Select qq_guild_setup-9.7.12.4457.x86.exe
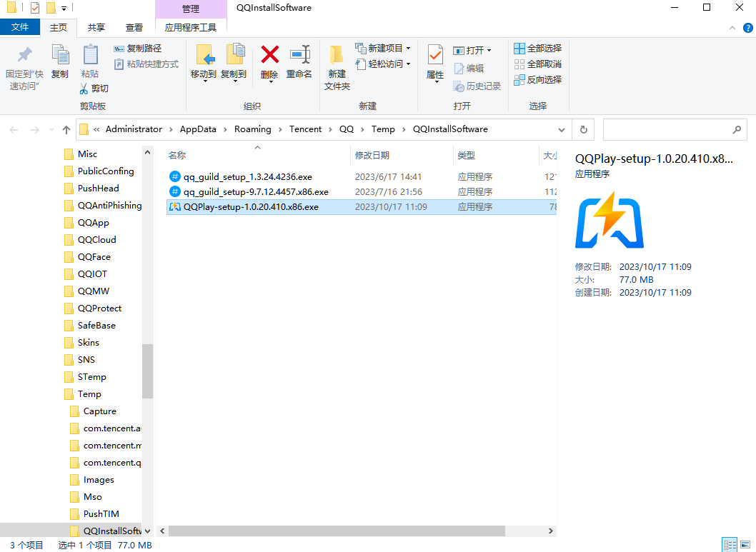Screen dimensions: 756x552 tap(362, 191)
